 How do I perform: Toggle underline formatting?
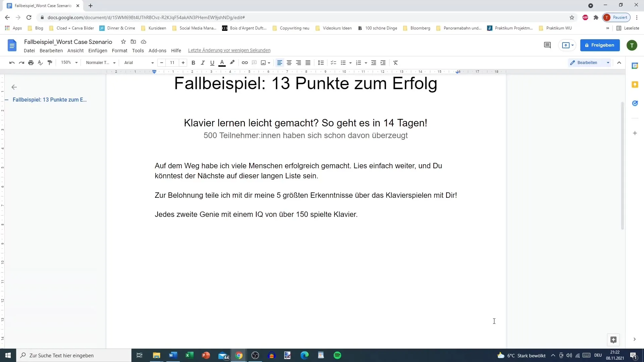coord(212,63)
